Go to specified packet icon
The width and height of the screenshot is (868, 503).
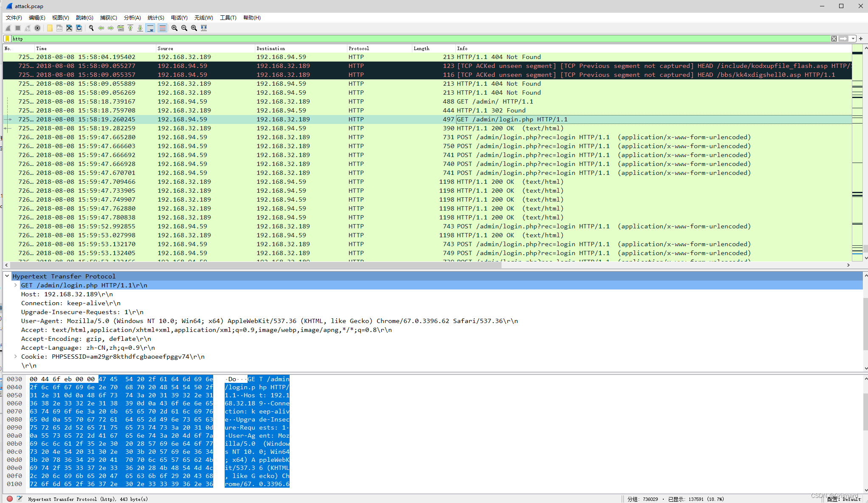121,28
